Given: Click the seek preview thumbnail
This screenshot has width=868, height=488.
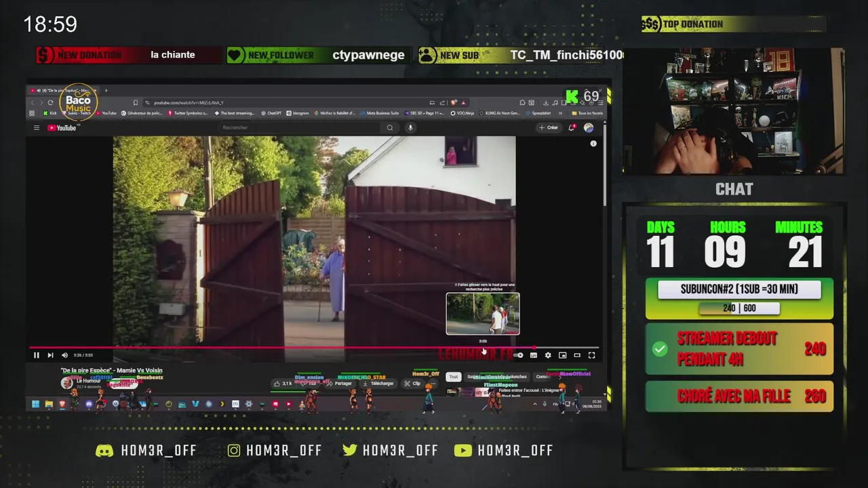Looking at the screenshot, I should [483, 314].
